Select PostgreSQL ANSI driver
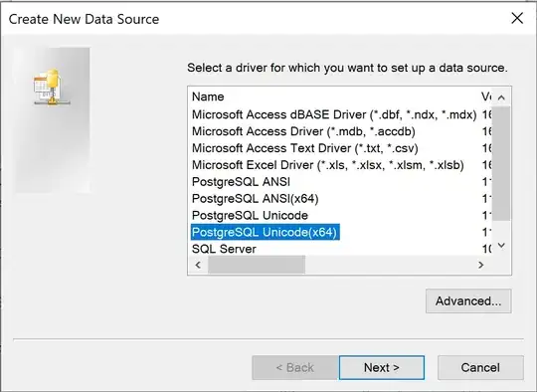This screenshot has height=392, width=537. 241,182
